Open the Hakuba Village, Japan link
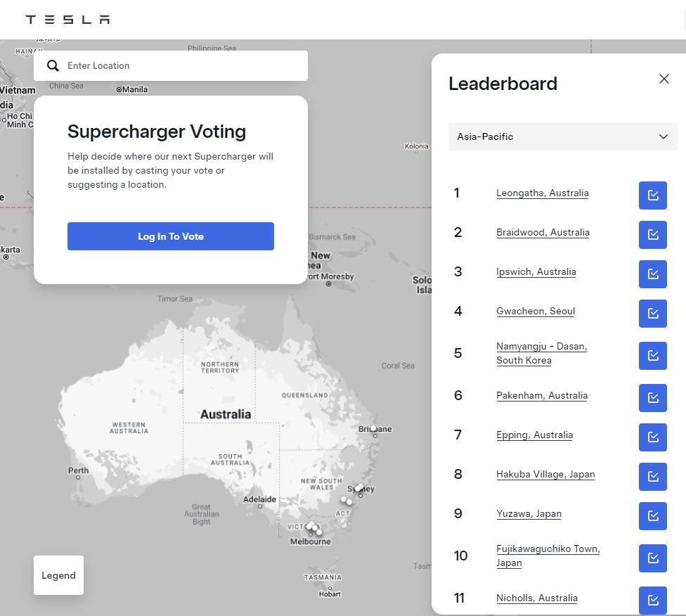The image size is (686, 616). (545, 475)
